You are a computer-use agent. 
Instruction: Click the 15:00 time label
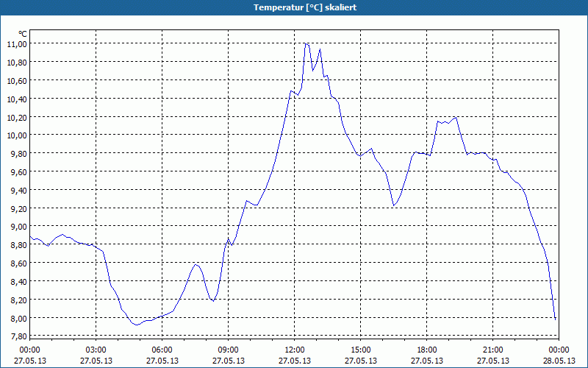point(361,350)
